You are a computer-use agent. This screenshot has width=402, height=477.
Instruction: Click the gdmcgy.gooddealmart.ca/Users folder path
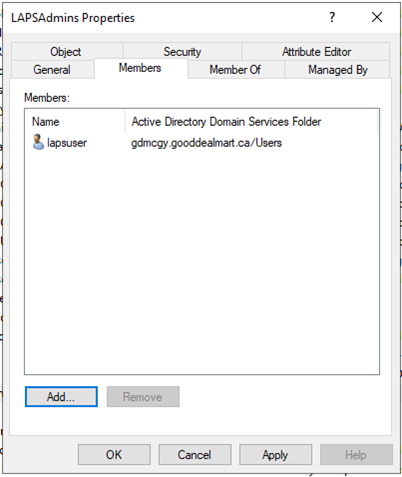click(206, 143)
